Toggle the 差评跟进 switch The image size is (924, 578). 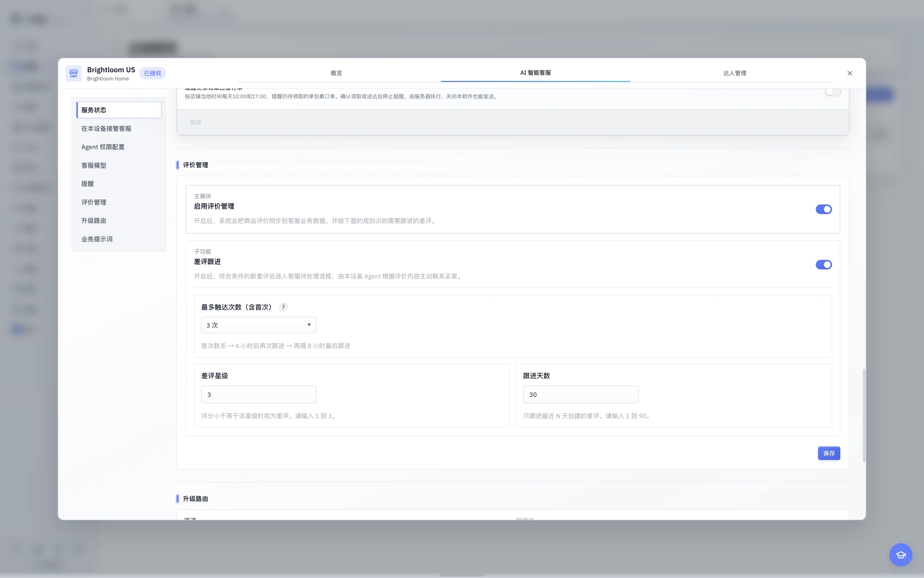(824, 265)
